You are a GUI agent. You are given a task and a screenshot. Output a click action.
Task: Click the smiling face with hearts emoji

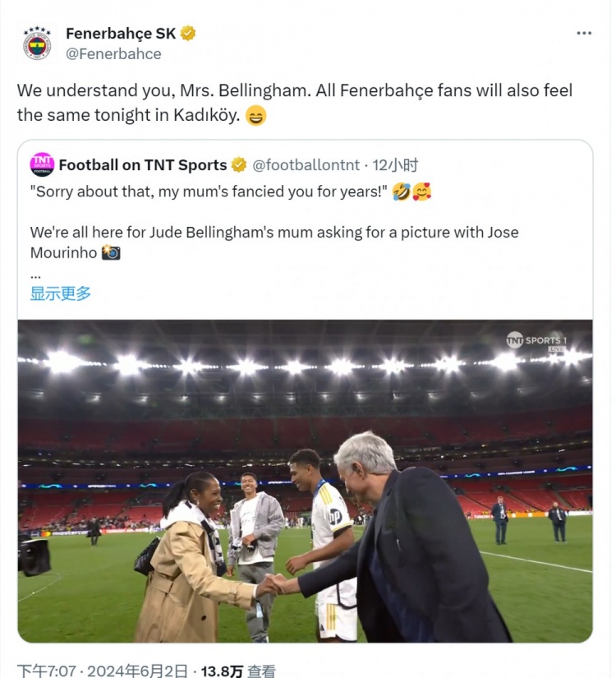coord(422,192)
